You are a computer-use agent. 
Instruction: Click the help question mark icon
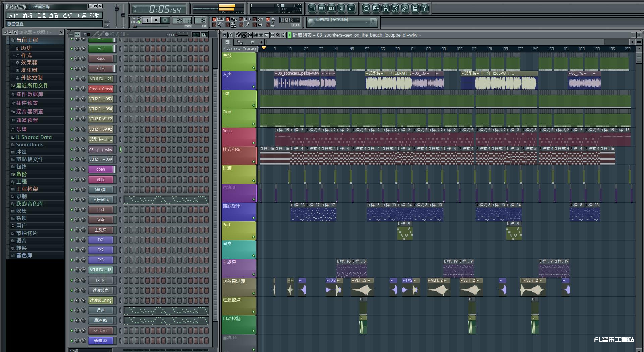(424, 8)
